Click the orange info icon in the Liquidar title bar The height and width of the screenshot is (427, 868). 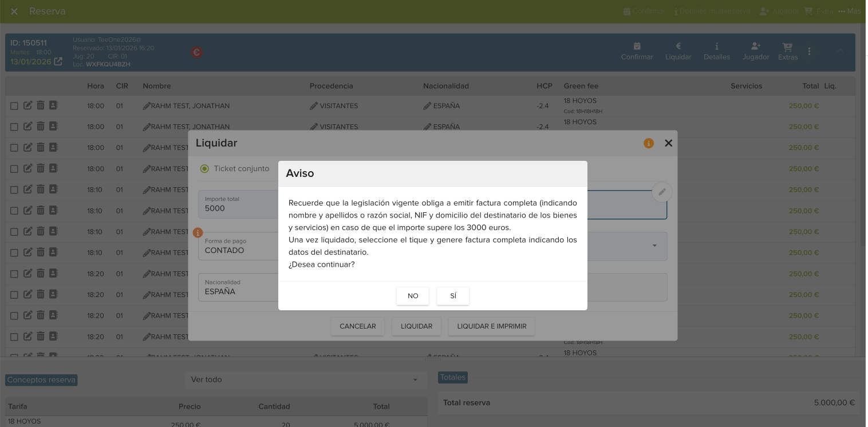(x=648, y=143)
